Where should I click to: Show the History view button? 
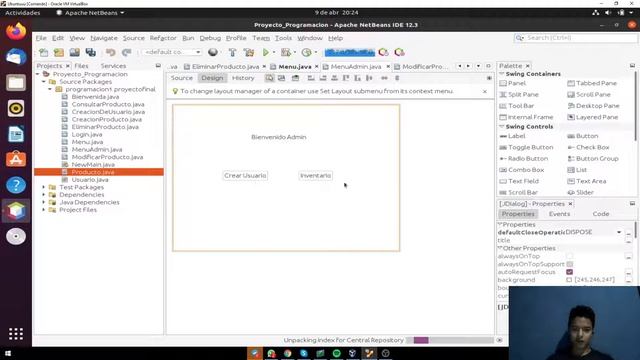click(243, 78)
